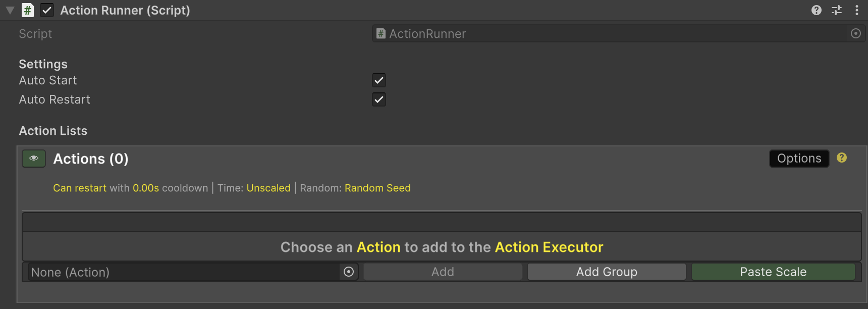Toggle the Actions list eye visibility
The image size is (868, 309).
[34, 159]
